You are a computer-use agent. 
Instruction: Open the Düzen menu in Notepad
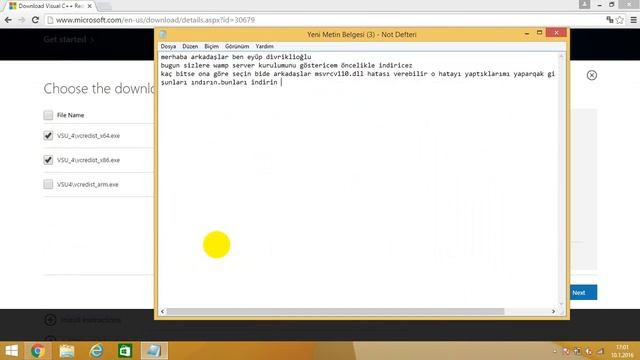point(190,47)
